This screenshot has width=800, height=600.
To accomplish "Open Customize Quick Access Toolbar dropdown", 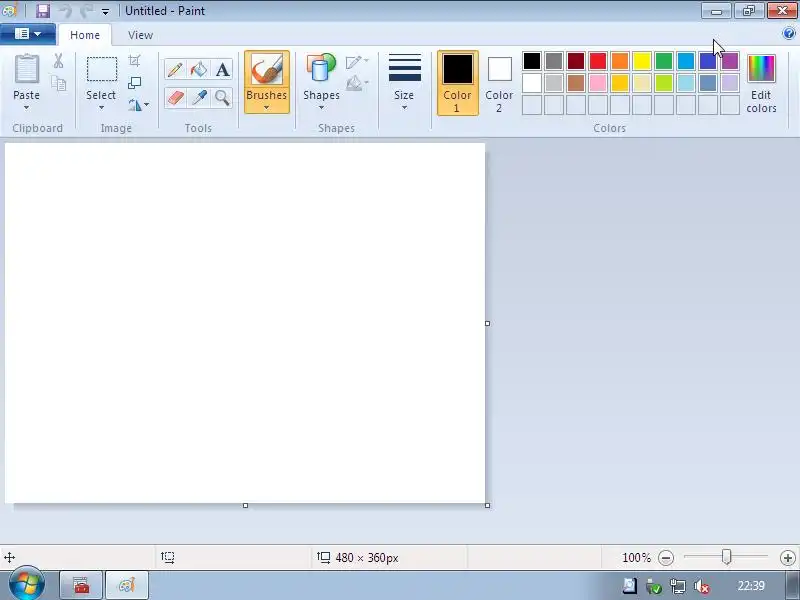I will coord(105,11).
